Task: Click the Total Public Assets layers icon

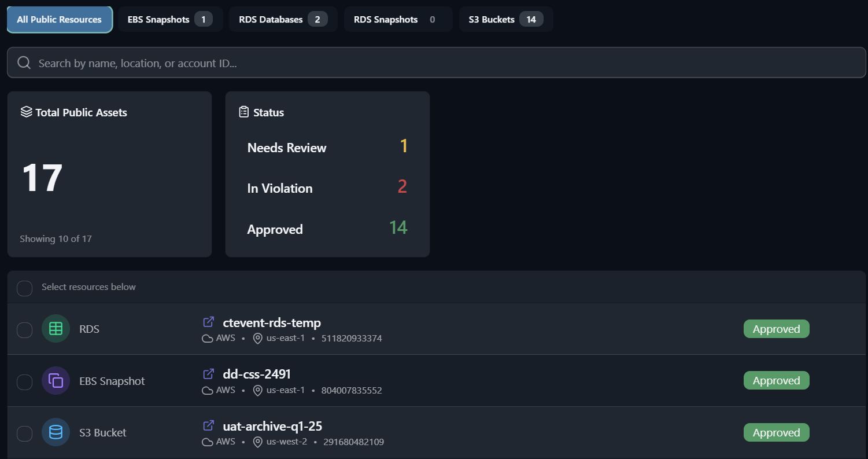Action: tap(26, 112)
